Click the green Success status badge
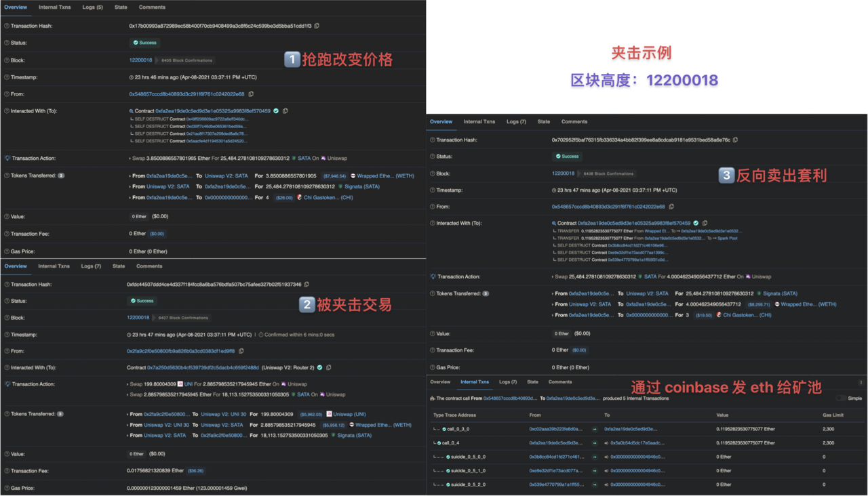The height and width of the screenshot is (496, 868). coord(144,42)
